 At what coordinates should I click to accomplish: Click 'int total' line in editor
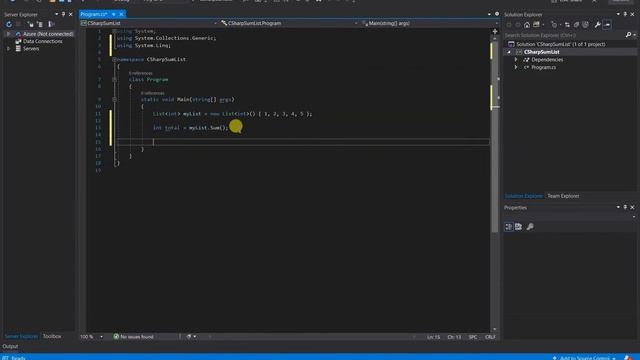pyautogui.click(x=190, y=128)
